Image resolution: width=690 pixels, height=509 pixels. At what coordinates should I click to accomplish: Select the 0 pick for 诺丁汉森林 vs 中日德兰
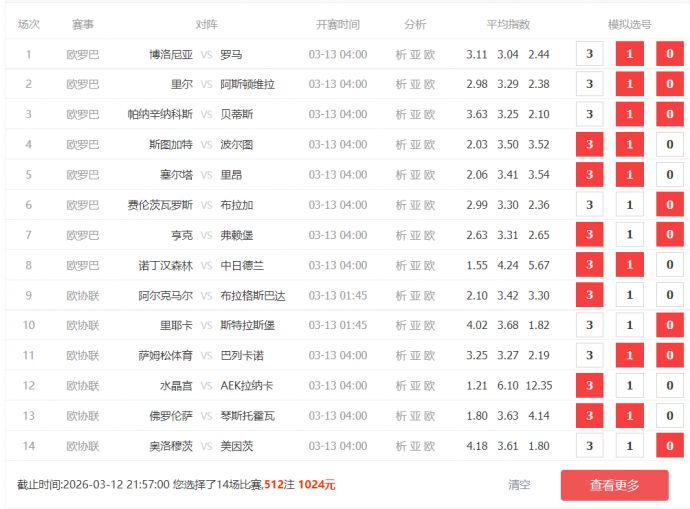pyautogui.click(x=669, y=265)
